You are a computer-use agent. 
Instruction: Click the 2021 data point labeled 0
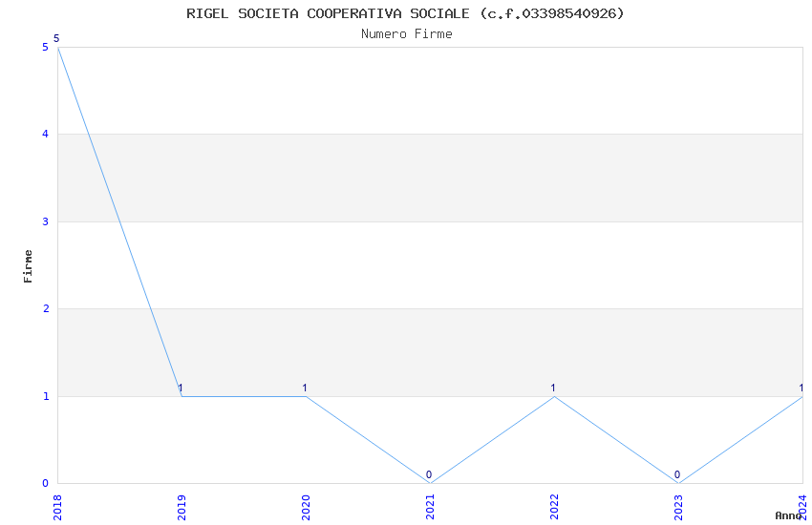tap(430, 483)
